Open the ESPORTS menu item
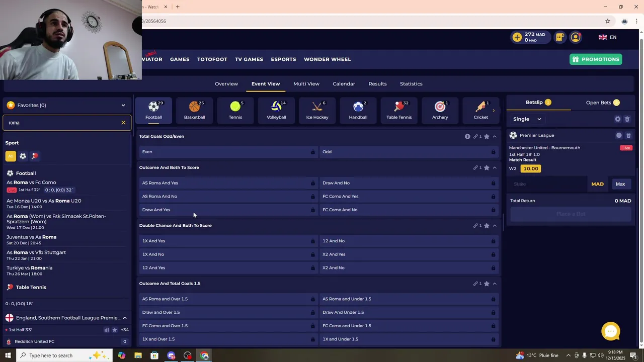 click(283, 59)
